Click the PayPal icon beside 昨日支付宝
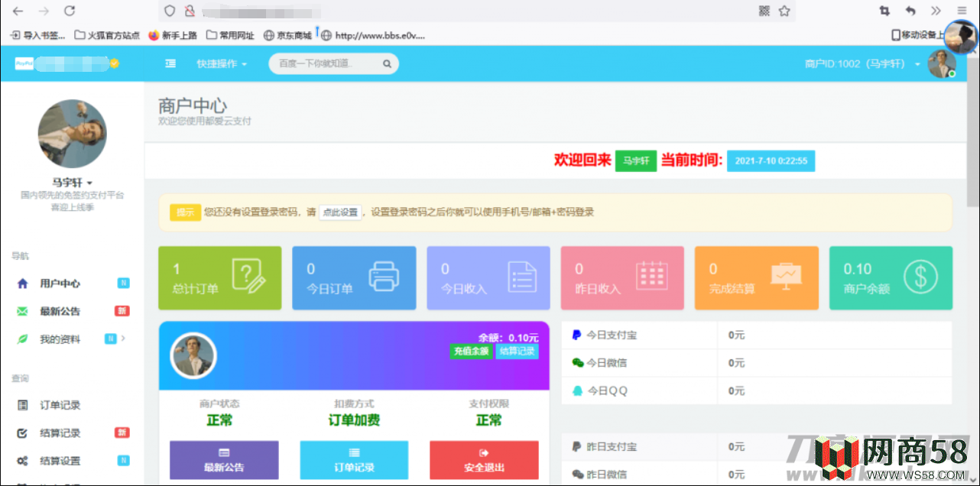Viewport: 980px width, 486px height. click(x=577, y=446)
